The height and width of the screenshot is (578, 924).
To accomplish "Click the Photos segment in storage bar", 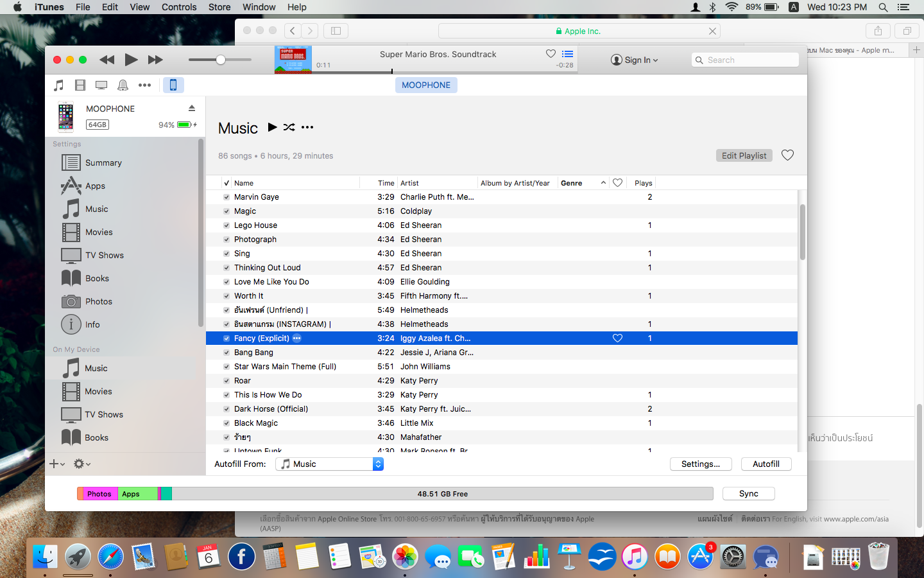I will coord(99,494).
